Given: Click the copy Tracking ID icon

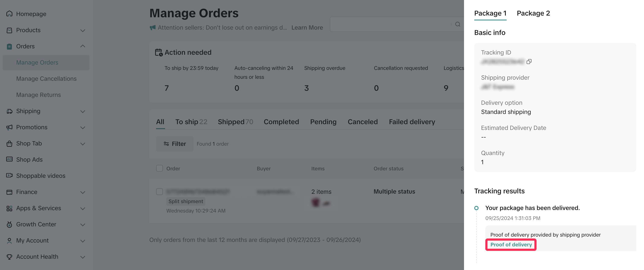Looking at the screenshot, I should point(529,61).
